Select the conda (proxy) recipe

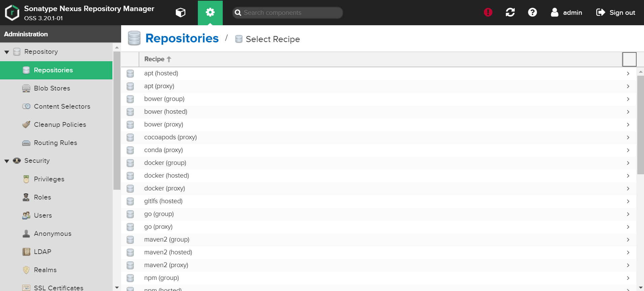379,150
